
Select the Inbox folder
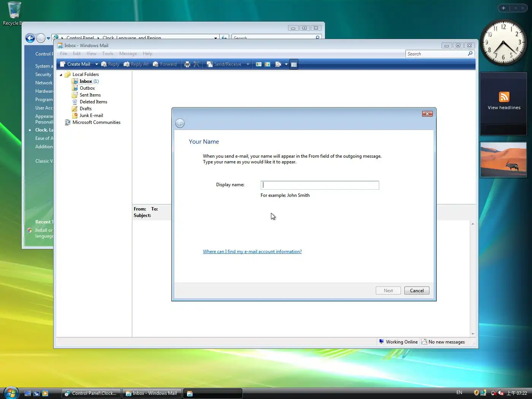coord(85,81)
